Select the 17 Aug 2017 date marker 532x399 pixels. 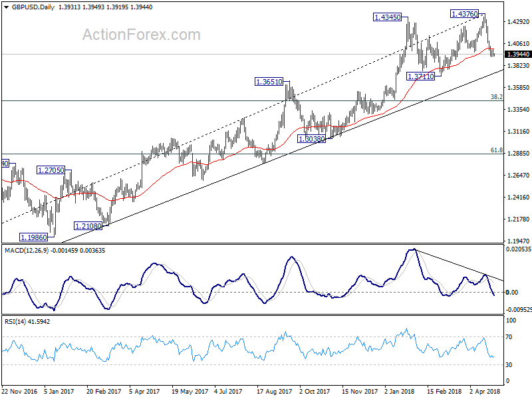[x=274, y=391]
